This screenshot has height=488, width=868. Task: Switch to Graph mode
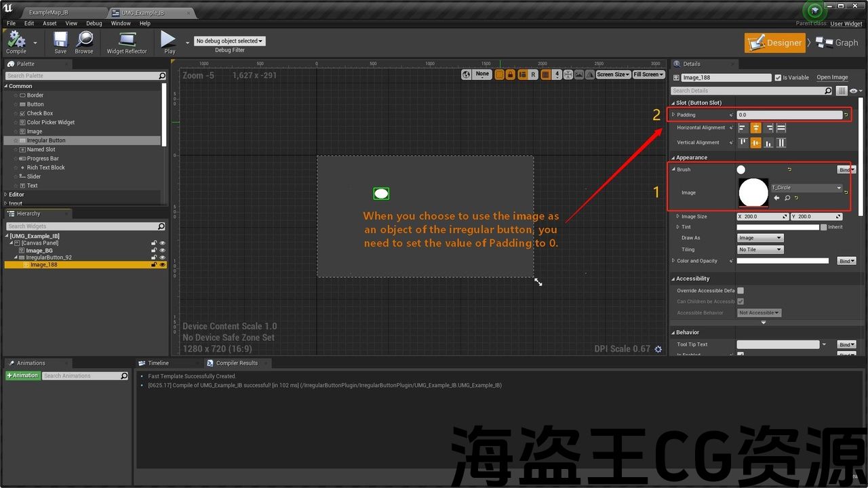tap(837, 43)
